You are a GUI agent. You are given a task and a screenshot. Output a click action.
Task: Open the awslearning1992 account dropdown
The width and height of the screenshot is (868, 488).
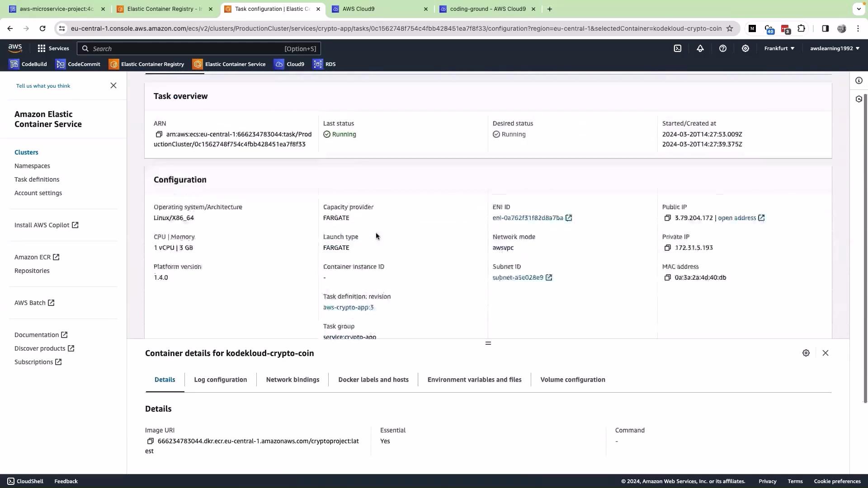835,48
